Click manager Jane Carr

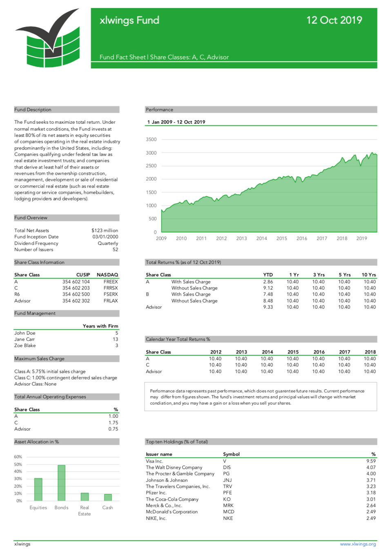24,339
